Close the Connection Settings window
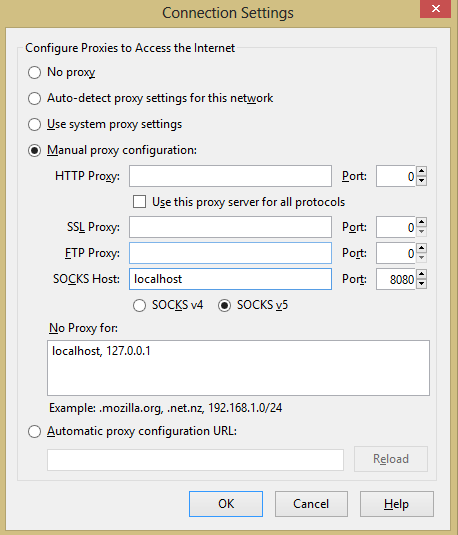 tap(435, 9)
